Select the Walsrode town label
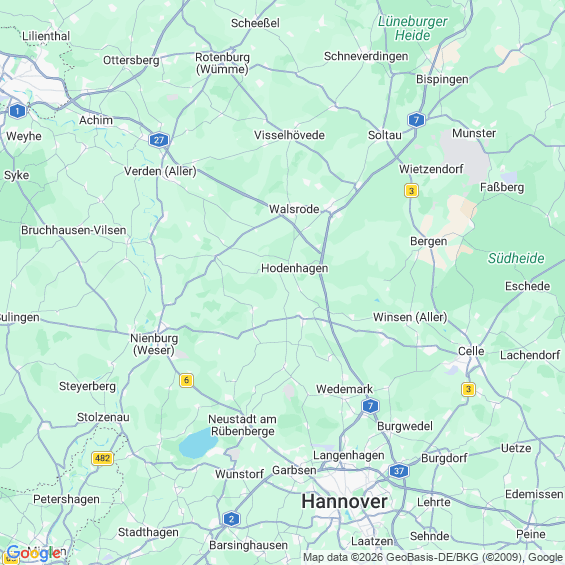The height and width of the screenshot is (565, 565). tap(294, 209)
